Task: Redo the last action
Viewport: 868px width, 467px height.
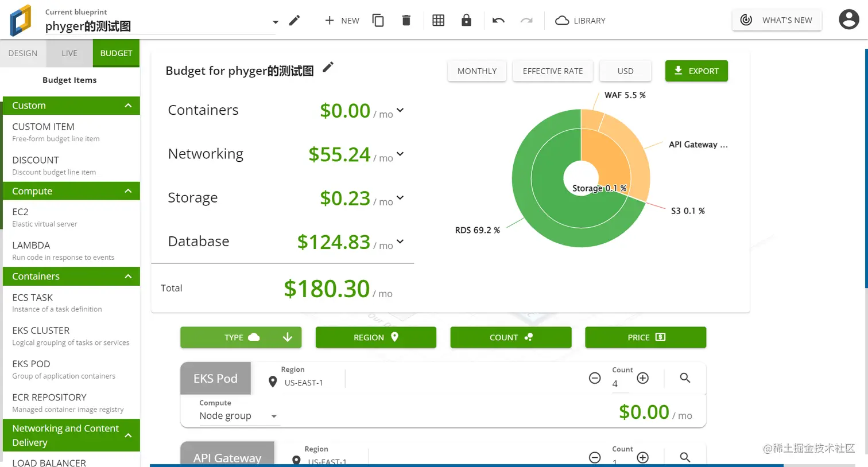Action: point(526,21)
